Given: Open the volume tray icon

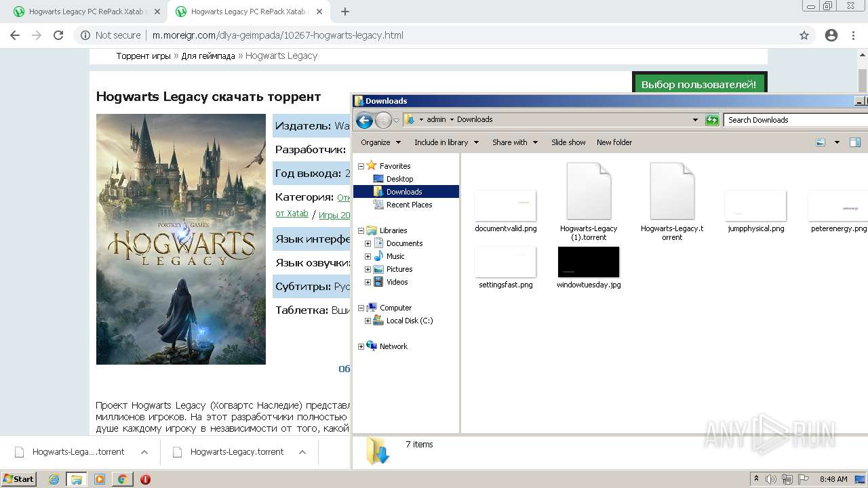Looking at the screenshot, I should (x=771, y=479).
